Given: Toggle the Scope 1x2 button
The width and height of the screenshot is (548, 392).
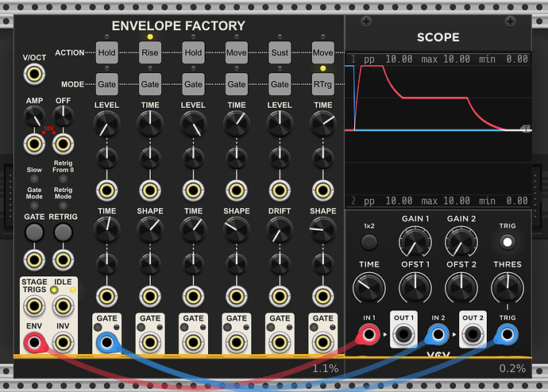Looking at the screenshot, I should click(369, 242).
